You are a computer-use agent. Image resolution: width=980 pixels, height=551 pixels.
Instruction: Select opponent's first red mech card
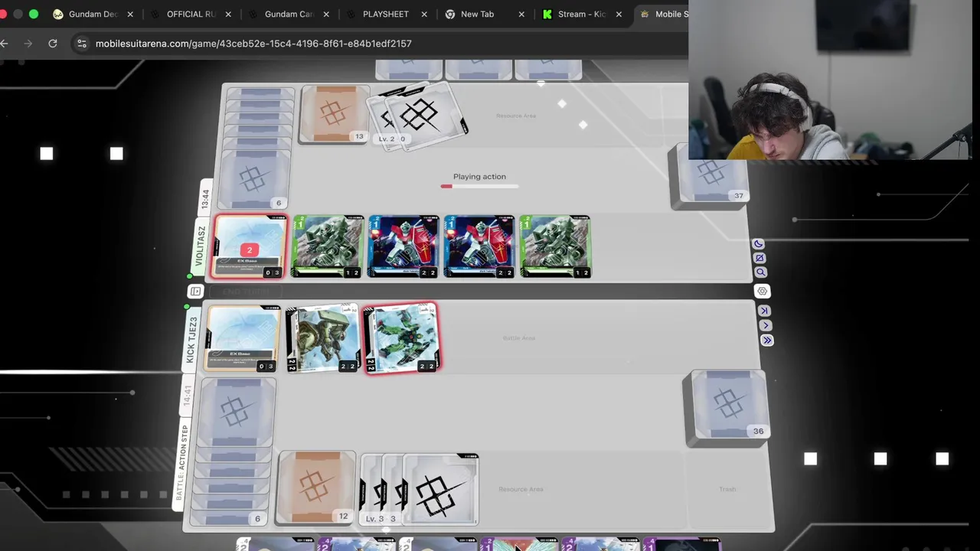(x=403, y=246)
